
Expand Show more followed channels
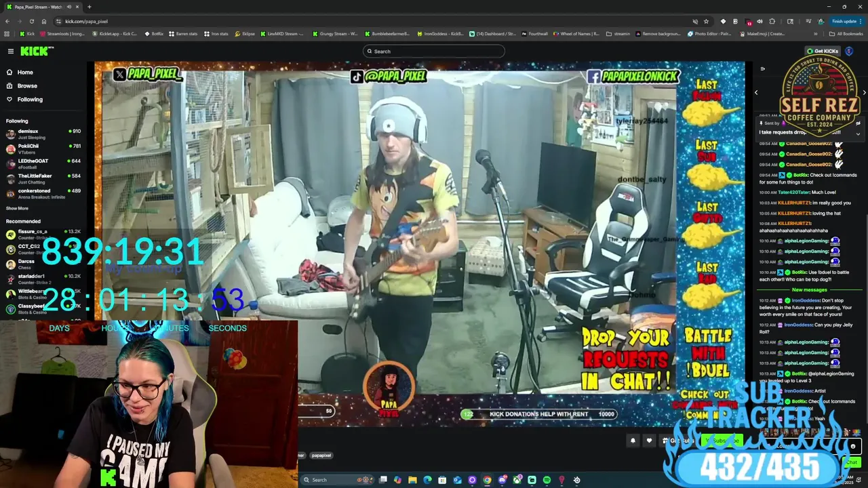[x=17, y=208]
